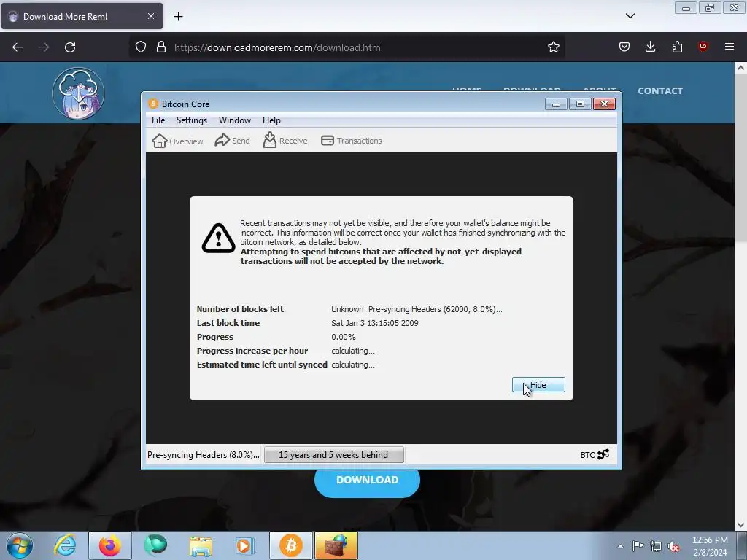Reload the current page in Firefox
Viewport: 747px width, 560px height.
(70, 47)
